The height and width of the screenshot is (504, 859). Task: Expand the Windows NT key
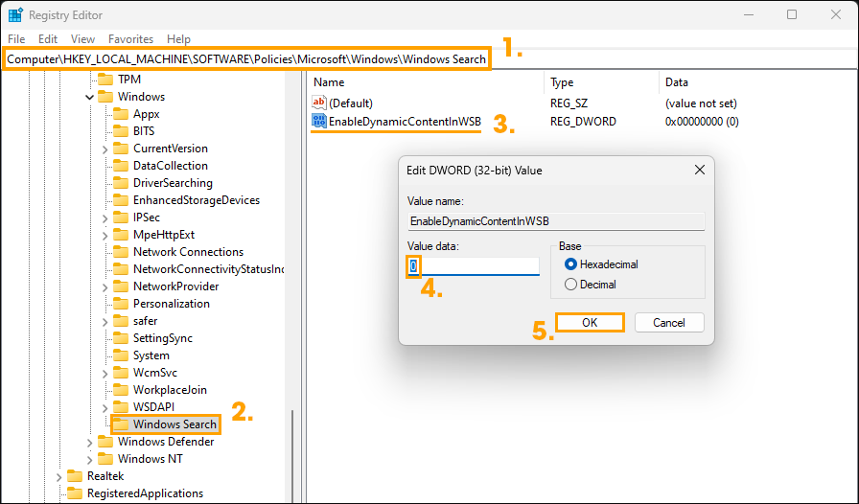(89, 460)
